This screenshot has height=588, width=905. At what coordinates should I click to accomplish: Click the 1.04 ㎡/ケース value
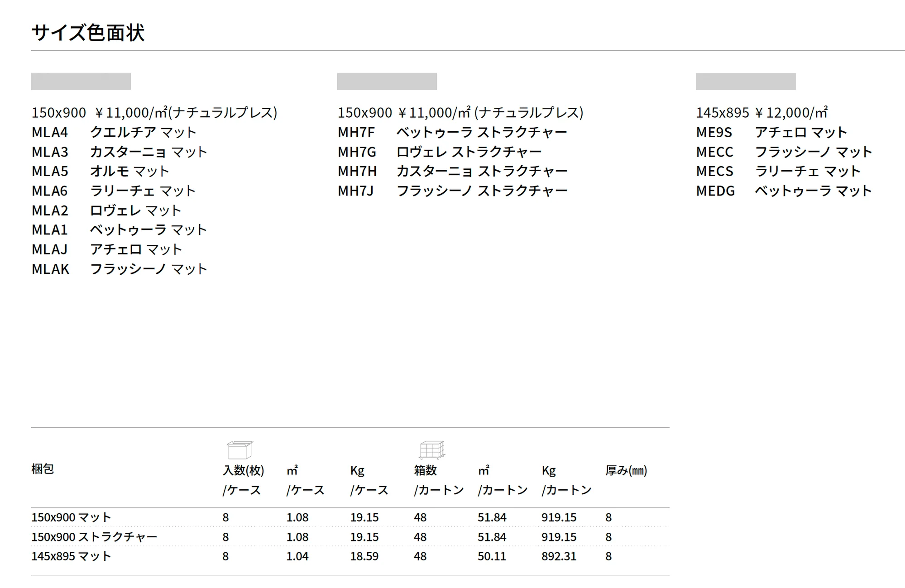point(297,556)
